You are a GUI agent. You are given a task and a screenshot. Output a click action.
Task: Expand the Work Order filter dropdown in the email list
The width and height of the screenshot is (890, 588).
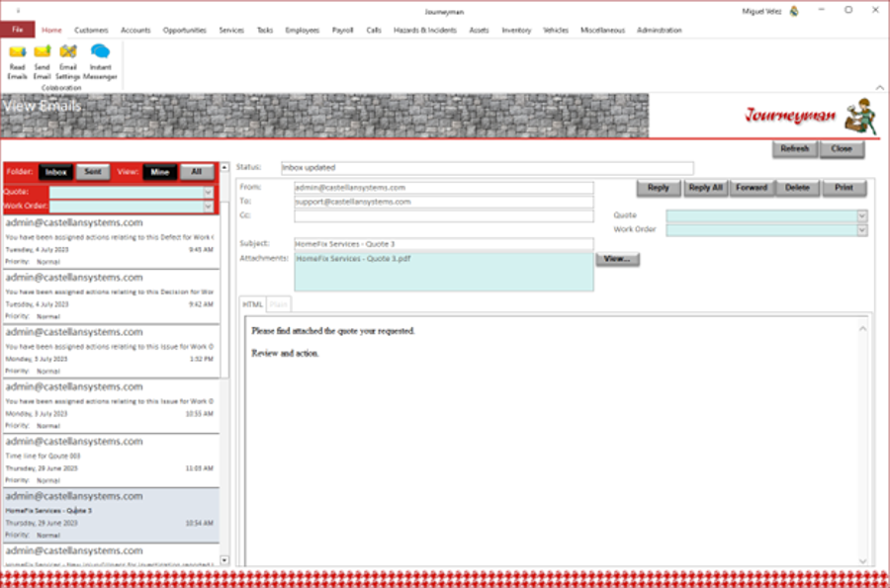(x=208, y=207)
